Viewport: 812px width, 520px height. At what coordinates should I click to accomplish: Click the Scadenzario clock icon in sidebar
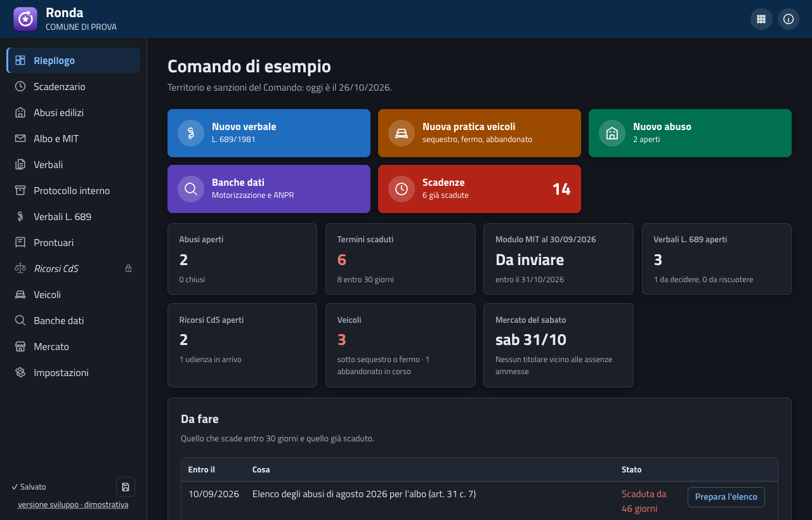pyautogui.click(x=20, y=86)
